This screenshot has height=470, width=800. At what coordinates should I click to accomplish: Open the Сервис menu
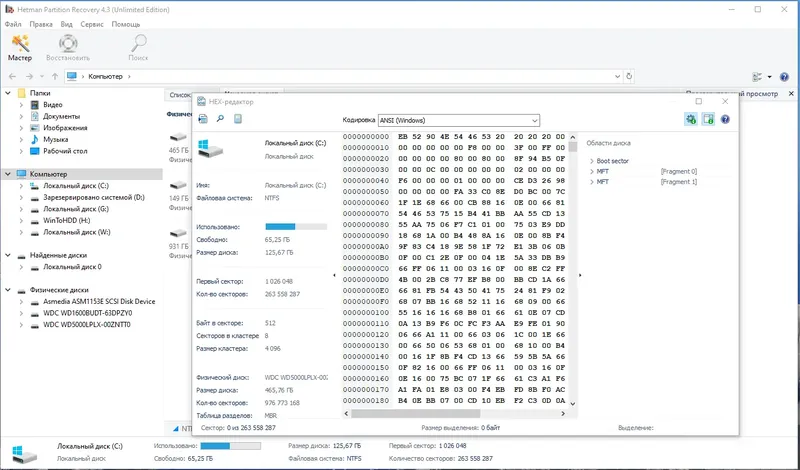pos(92,24)
